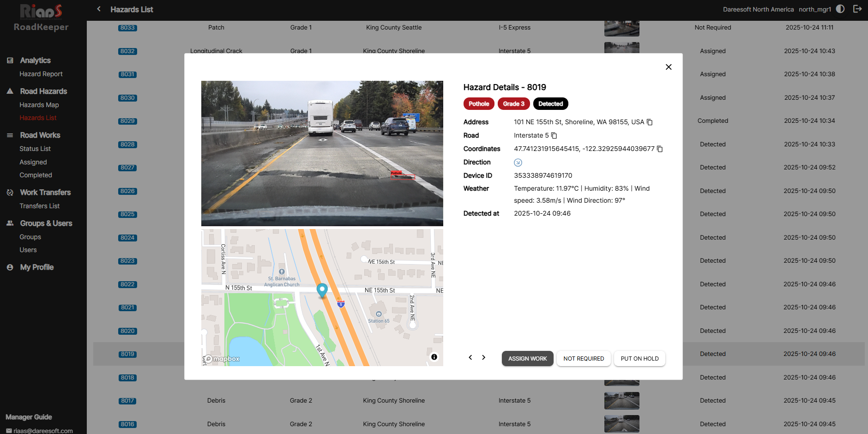
Task: Select the NOT REQUIRED option
Action: [584, 358]
